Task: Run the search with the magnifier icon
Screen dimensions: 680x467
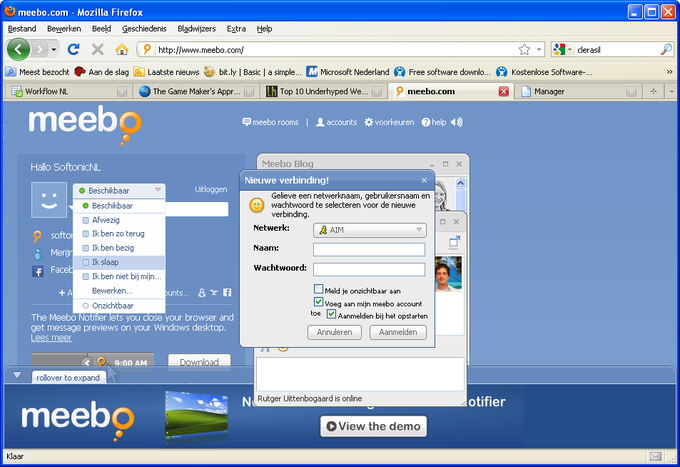Action: [666, 49]
